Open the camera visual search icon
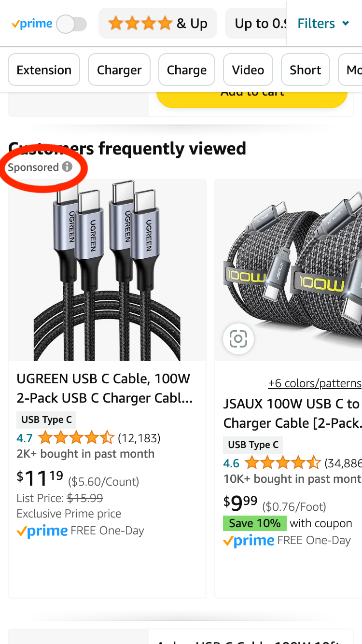Image resolution: width=362 pixels, height=644 pixels. (238, 339)
